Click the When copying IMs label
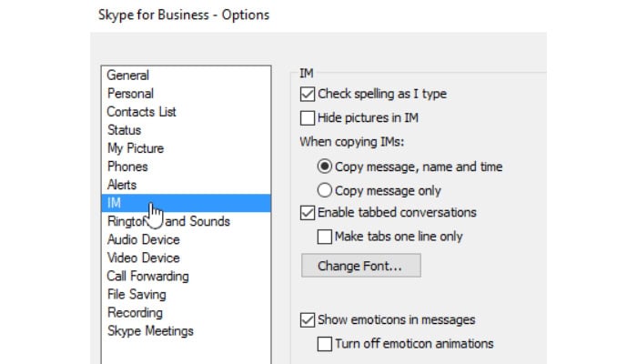This screenshot has height=364, width=637. click(352, 142)
